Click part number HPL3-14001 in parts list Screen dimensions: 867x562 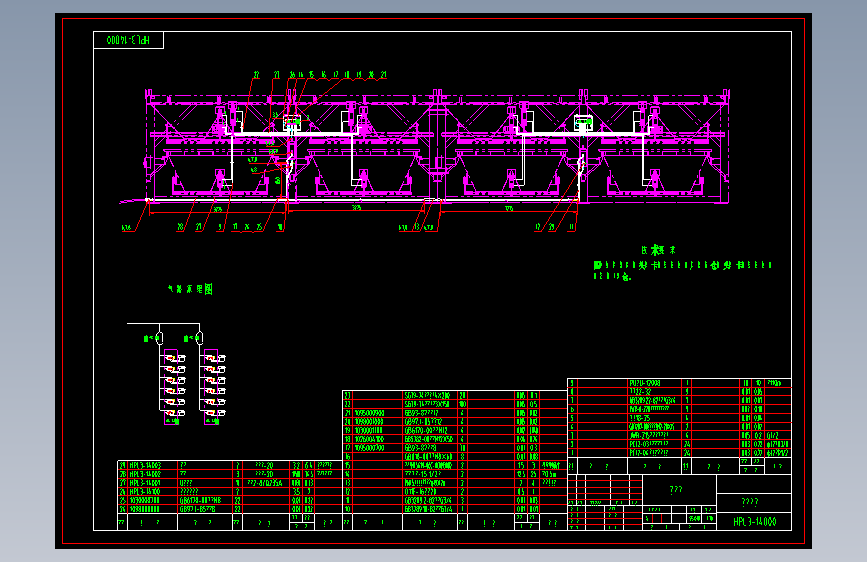coord(145,483)
